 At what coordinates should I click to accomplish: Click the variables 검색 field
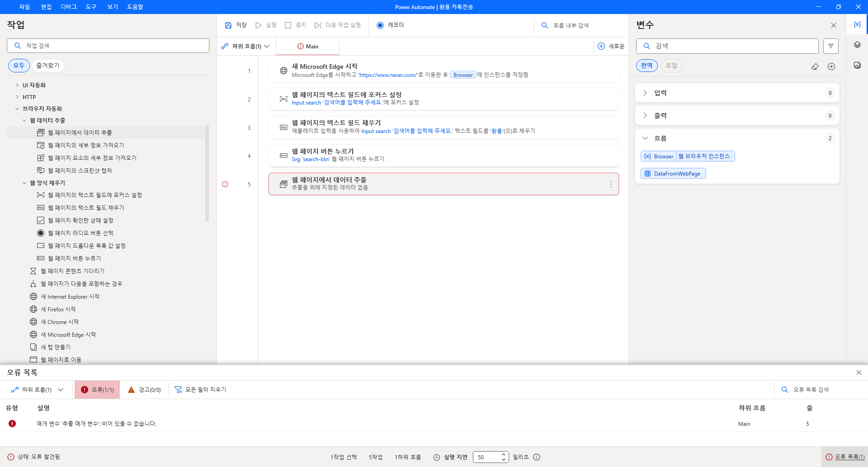click(727, 46)
